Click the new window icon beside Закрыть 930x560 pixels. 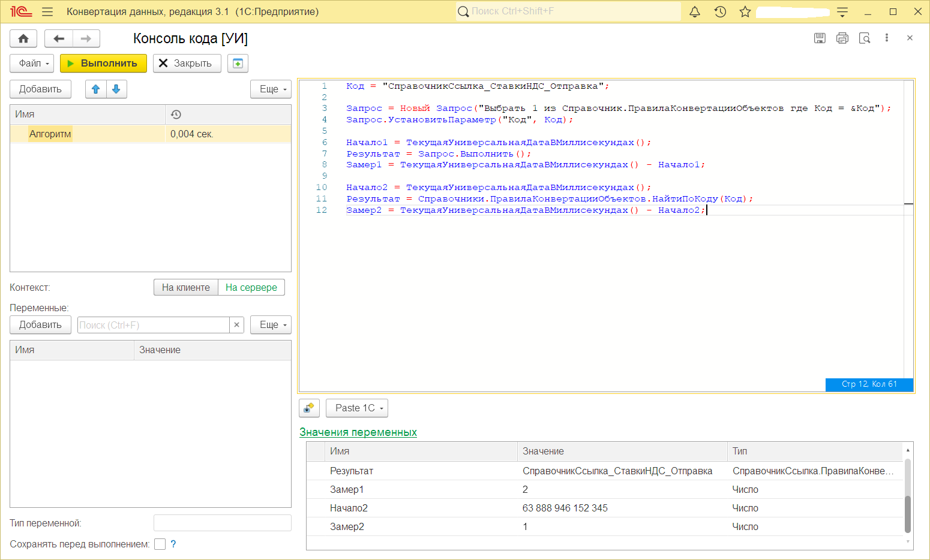(x=238, y=64)
